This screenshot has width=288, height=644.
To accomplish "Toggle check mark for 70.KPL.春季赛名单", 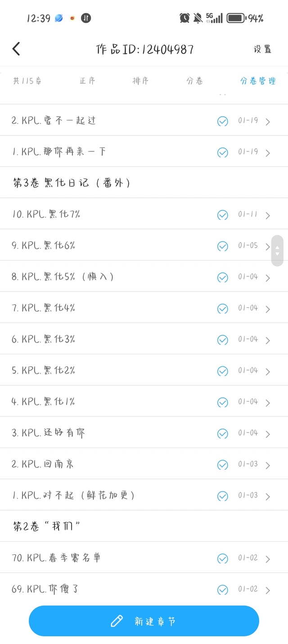I will click(222, 558).
